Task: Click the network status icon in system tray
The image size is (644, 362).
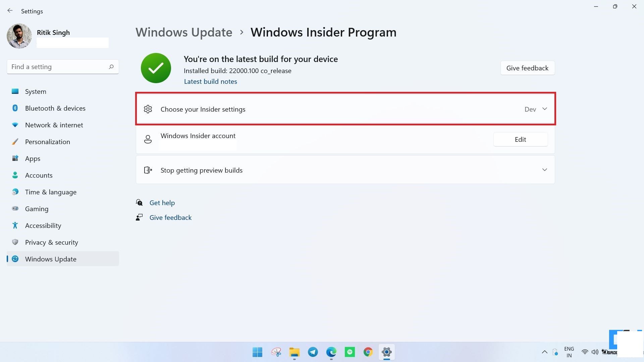Action: tap(585, 352)
